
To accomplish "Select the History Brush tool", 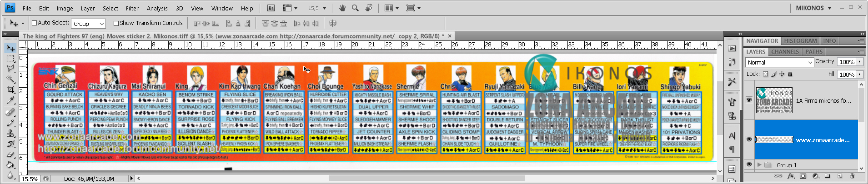I will (10, 144).
